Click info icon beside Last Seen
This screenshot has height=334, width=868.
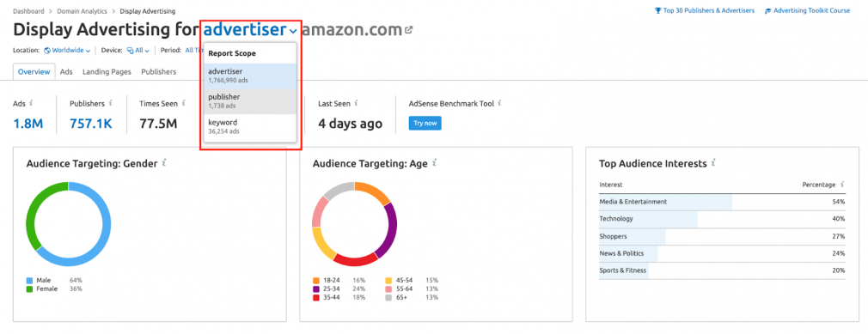(x=356, y=103)
